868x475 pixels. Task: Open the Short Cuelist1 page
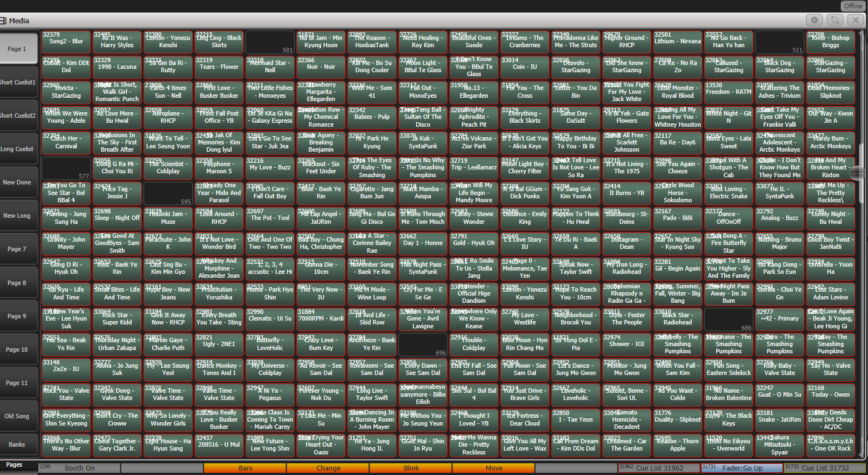click(18, 82)
